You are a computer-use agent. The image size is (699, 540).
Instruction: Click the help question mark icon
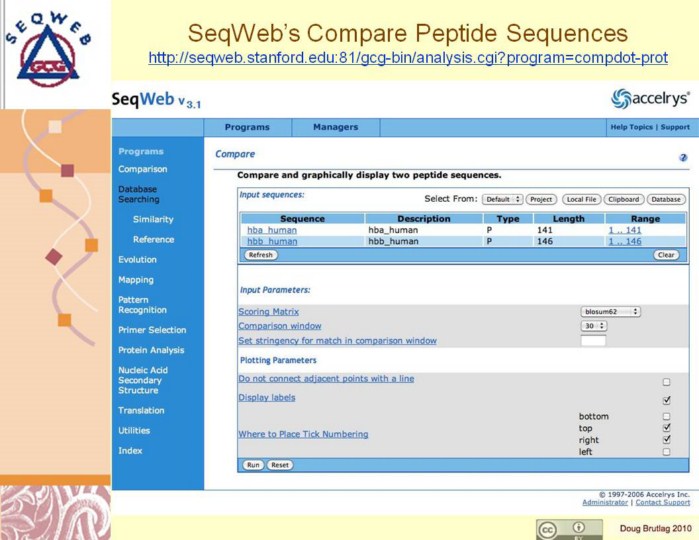(x=683, y=158)
